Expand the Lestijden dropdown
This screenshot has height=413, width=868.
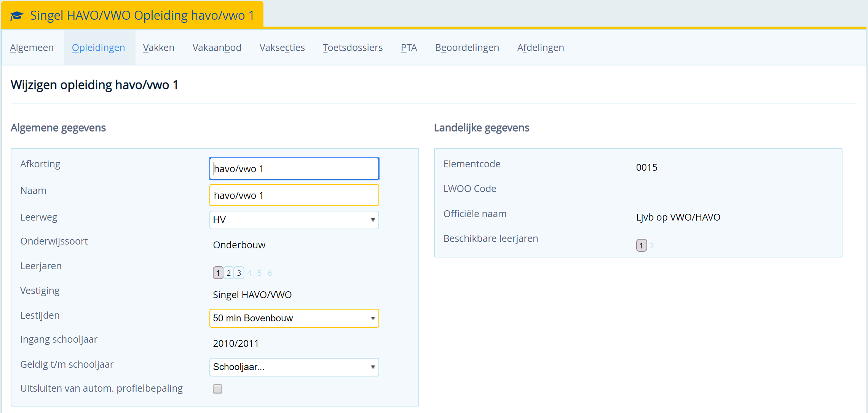click(x=294, y=318)
